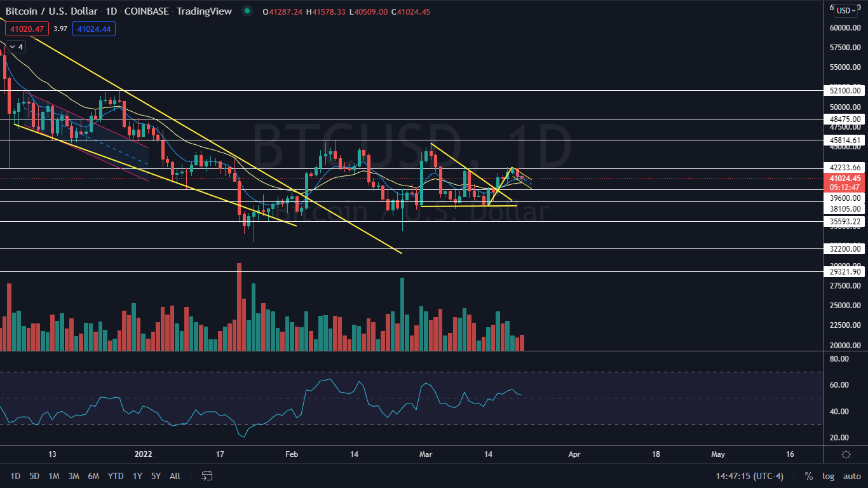Screen dimensions: 868x488
Task: Click the current price label 41024.45
Action: click(x=845, y=179)
